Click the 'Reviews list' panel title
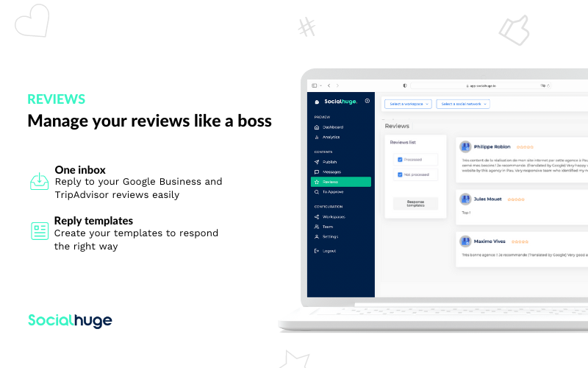The height and width of the screenshot is (368, 588). click(x=403, y=142)
